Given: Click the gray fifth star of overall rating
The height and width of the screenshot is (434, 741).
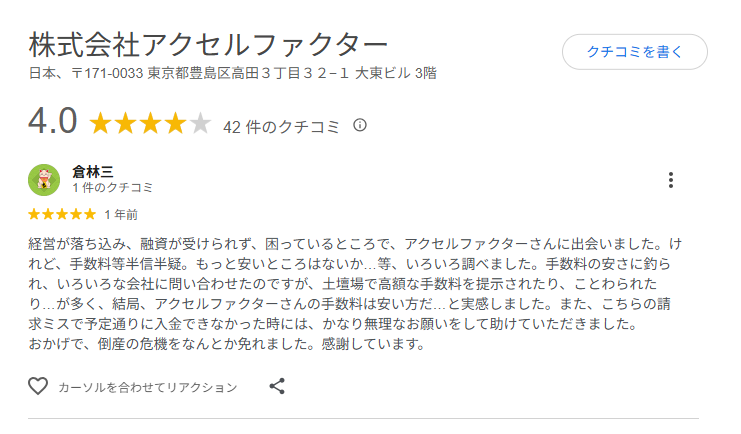Looking at the screenshot, I should pyautogui.click(x=200, y=125).
